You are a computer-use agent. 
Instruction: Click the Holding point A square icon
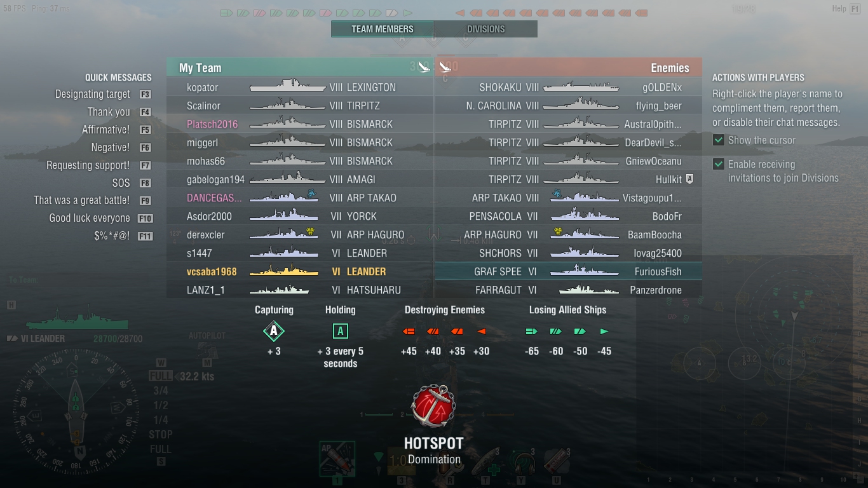point(340,331)
